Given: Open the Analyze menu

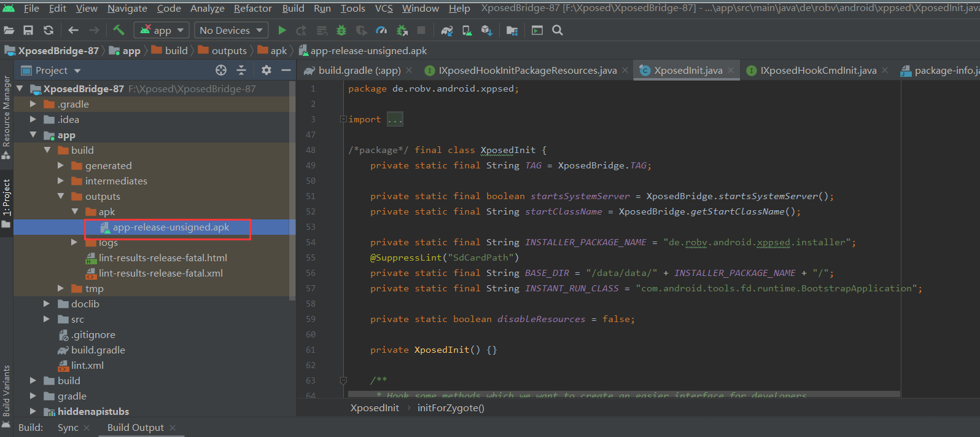Looking at the screenshot, I should [x=207, y=8].
